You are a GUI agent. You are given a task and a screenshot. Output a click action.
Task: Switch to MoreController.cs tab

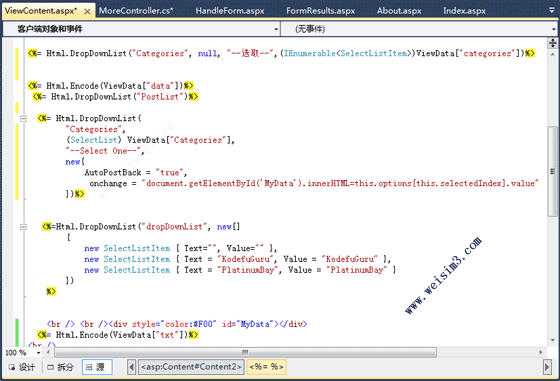point(136,11)
